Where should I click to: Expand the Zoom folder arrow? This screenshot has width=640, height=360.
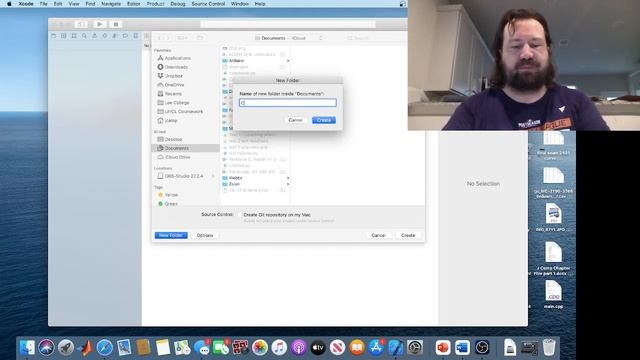(288, 184)
